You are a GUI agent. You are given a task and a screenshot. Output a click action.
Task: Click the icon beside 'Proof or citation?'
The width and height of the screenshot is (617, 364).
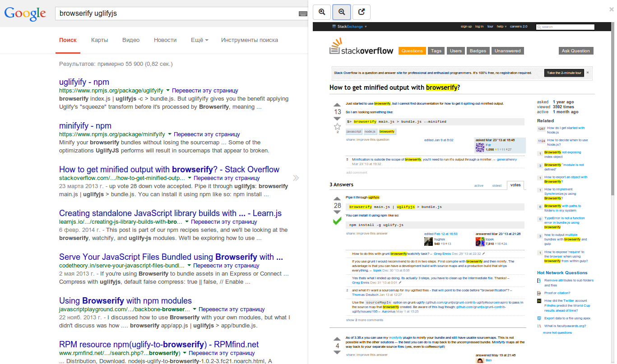coord(539,293)
